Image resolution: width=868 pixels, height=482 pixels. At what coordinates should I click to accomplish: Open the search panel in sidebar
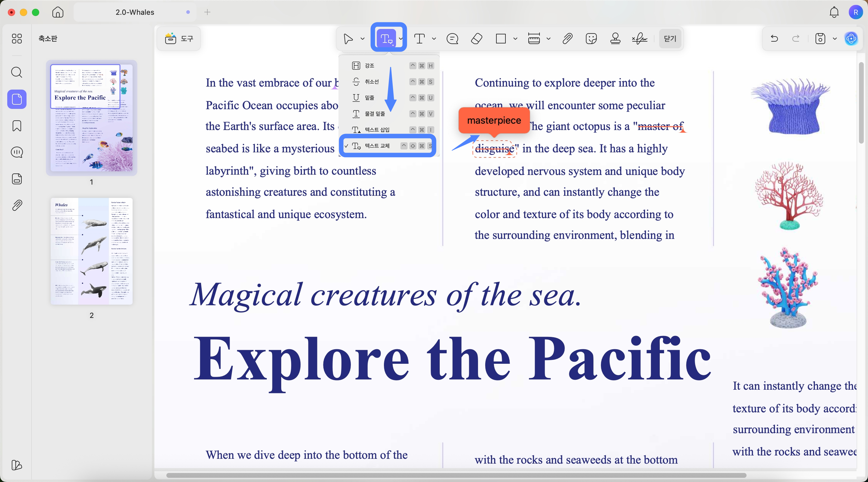pyautogui.click(x=17, y=72)
